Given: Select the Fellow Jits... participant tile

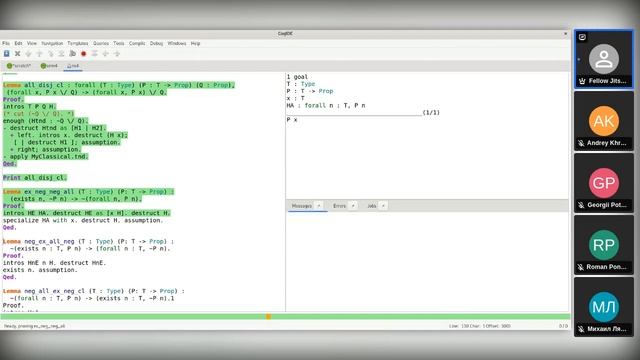Looking at the screenshot, I should 604,60.
